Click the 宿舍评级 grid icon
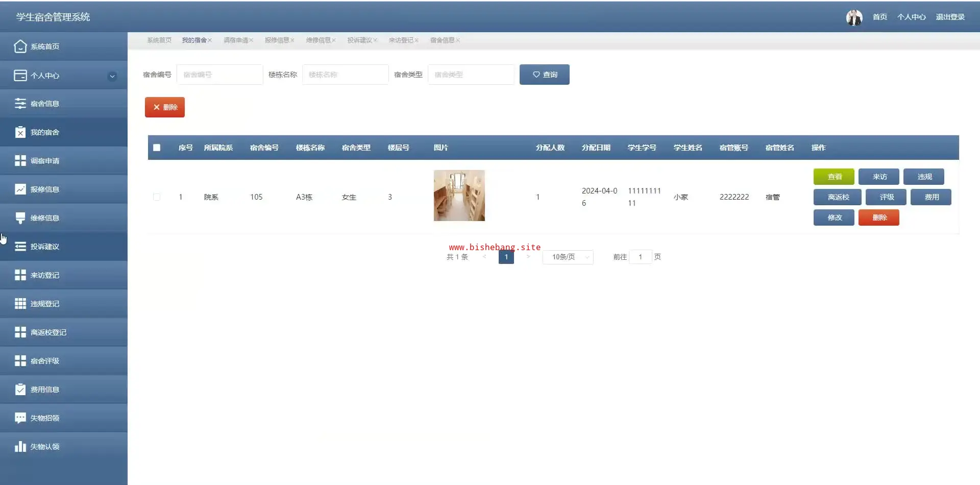Viewport: 980px width, 485px height. [x=20, y=361]
